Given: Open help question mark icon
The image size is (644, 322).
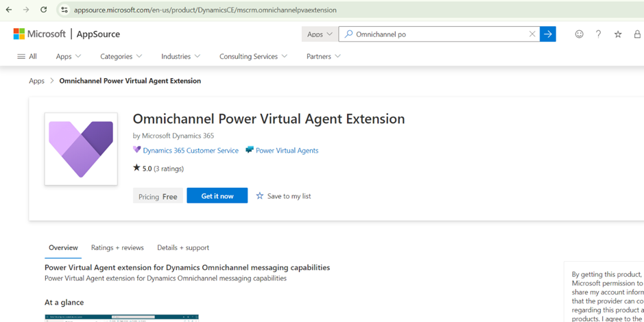Looking at the screenshot, I should tap(598, 34).
